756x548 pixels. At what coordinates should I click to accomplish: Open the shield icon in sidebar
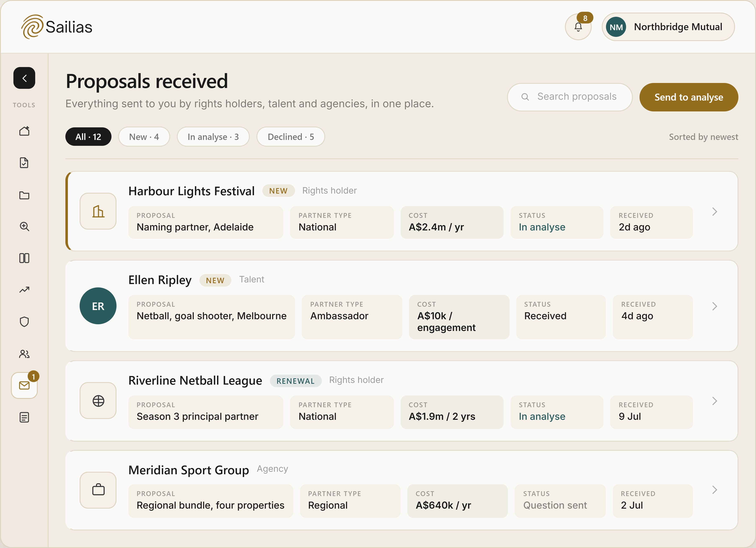24,322
